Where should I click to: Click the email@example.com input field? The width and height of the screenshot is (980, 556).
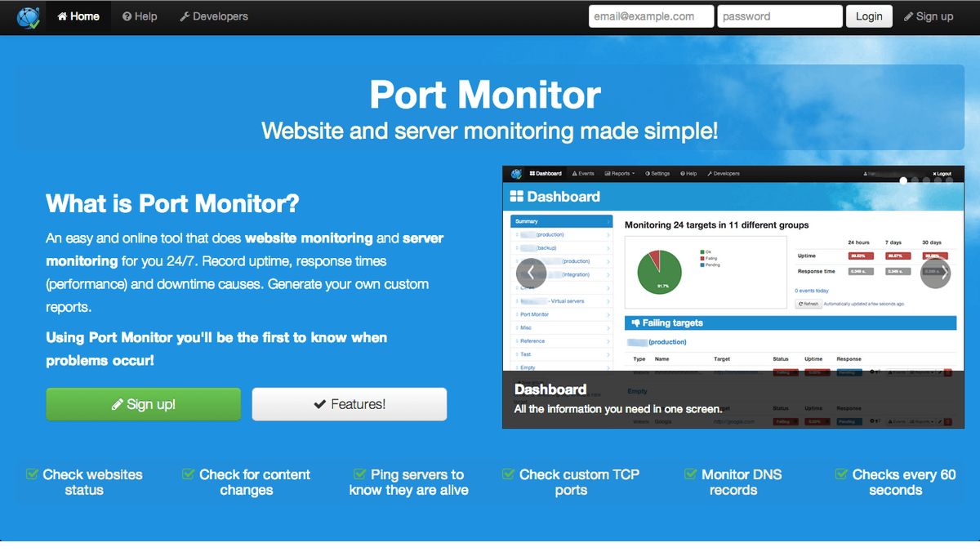point(651,16)
